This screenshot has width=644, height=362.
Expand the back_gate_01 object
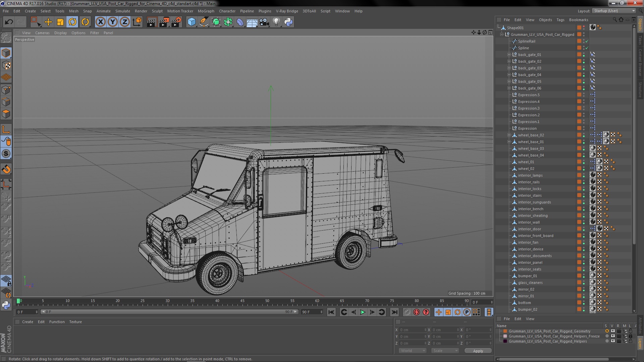tap(509, 55)
